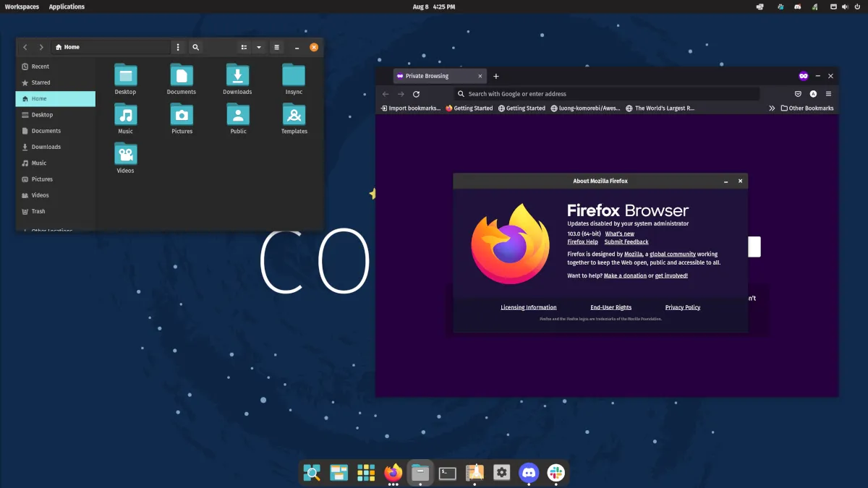Click the shield privacy protections icon
Image resolution: width=868 pixels, height=488 pixels.
point(798,93)
